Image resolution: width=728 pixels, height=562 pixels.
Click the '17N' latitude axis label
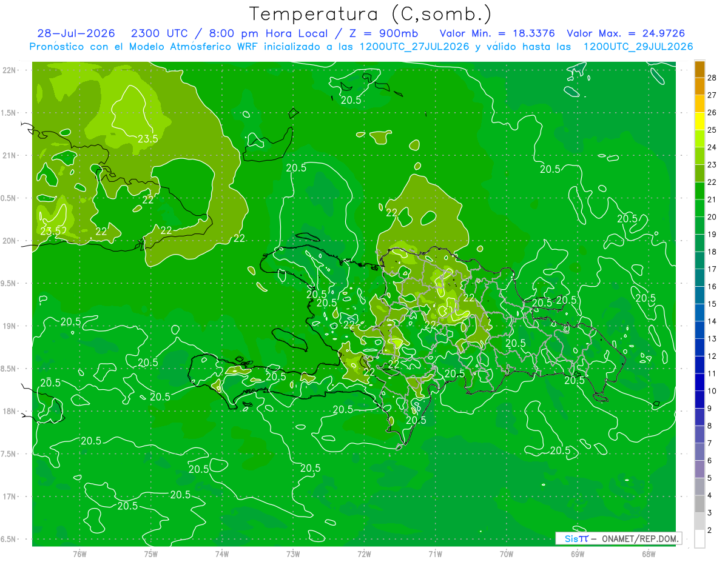click(9, 497)
